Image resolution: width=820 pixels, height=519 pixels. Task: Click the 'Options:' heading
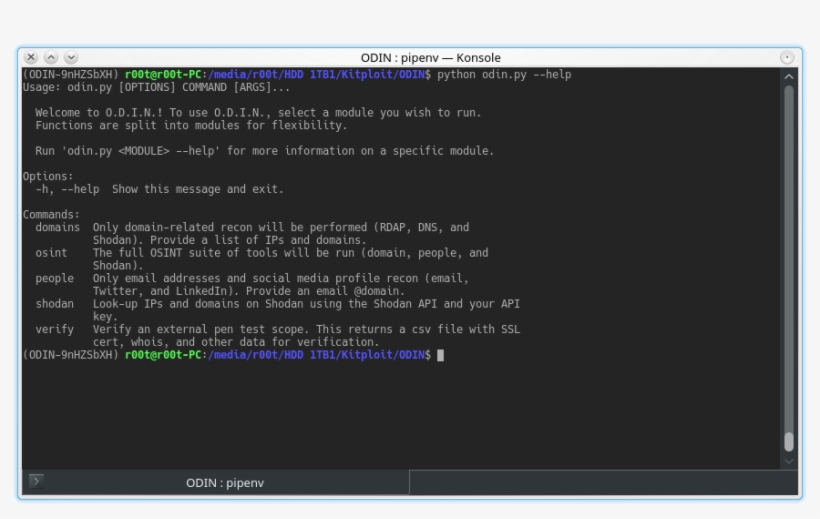pyautogui.click(x=48, y=176)
